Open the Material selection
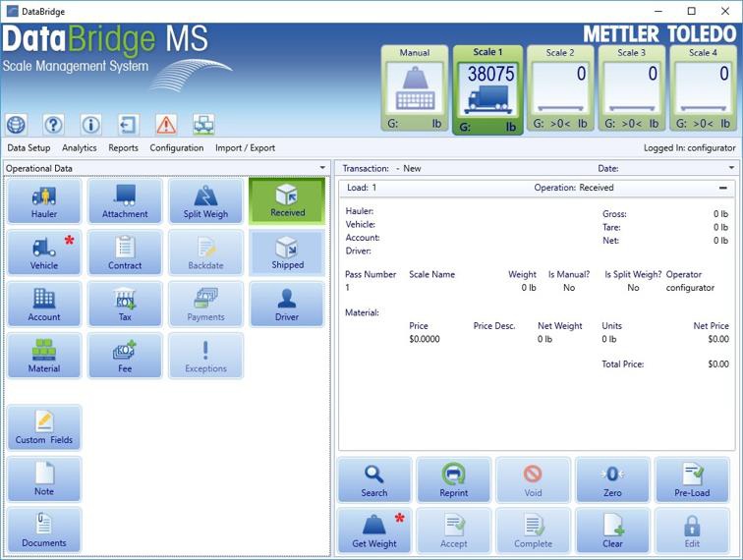Image resolution: width=743 pixels, height=560 pixels. pos(44,356)
